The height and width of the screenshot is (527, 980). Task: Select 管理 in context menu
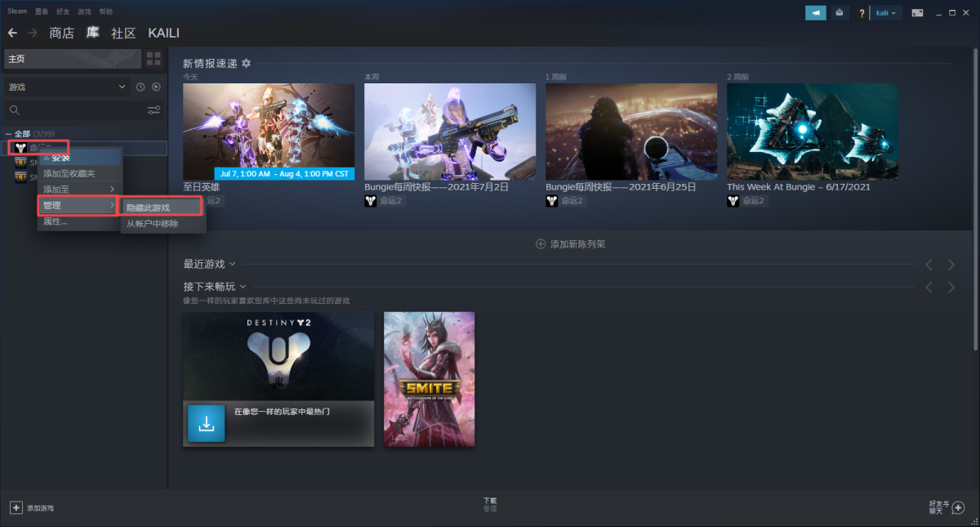(79, 205)
